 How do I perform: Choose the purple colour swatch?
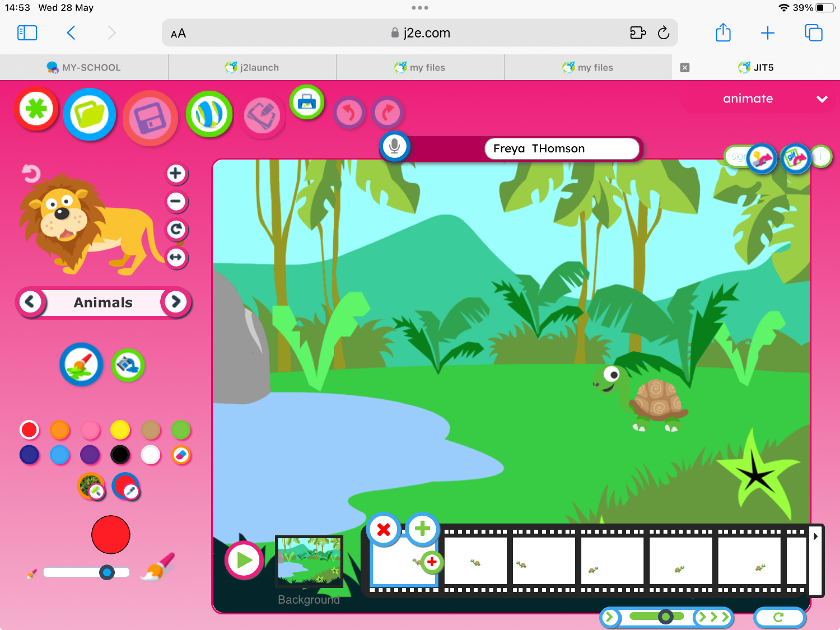click(x=90, y=455)
